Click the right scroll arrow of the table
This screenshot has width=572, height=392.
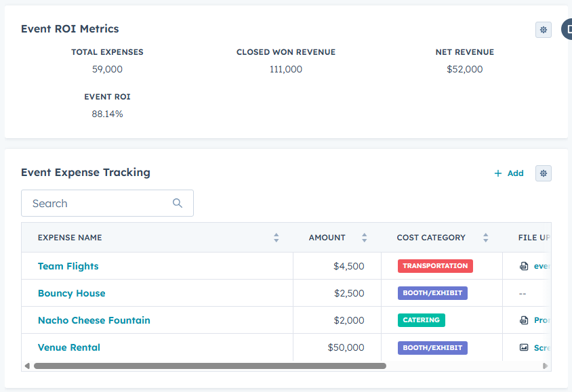point(546,366)
